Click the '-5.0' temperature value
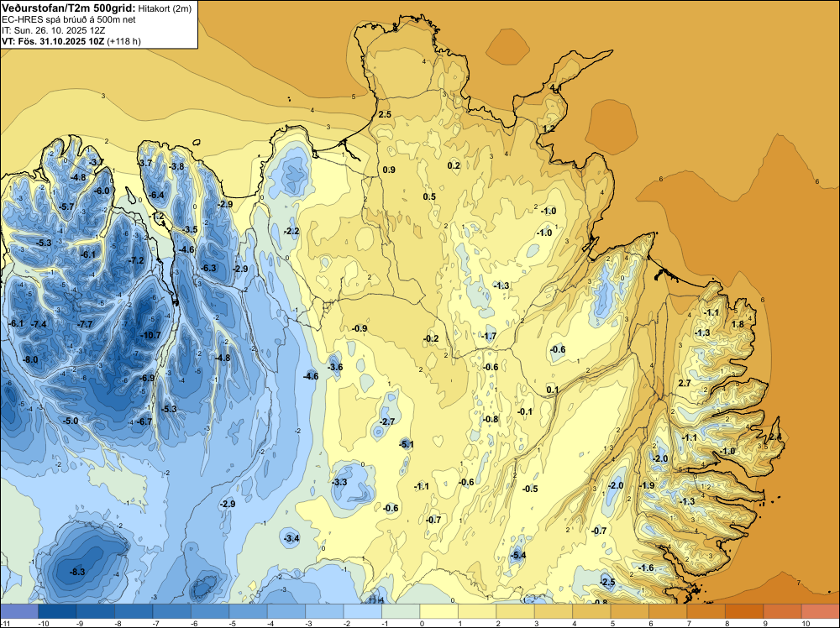The height and width of the screenshot is (628, 840). point(71,421)
